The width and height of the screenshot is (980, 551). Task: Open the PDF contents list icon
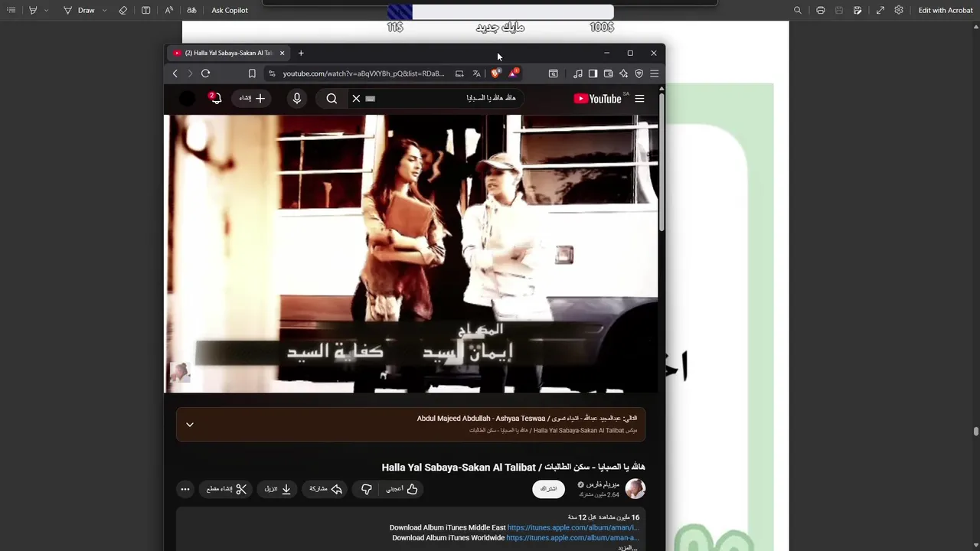[11, 11]
